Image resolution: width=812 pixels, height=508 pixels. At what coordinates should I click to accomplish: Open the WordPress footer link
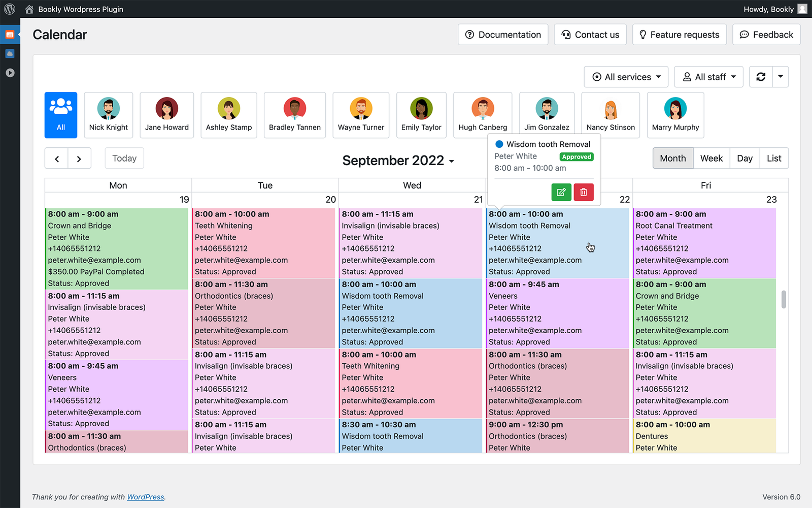tap(145, 497)
